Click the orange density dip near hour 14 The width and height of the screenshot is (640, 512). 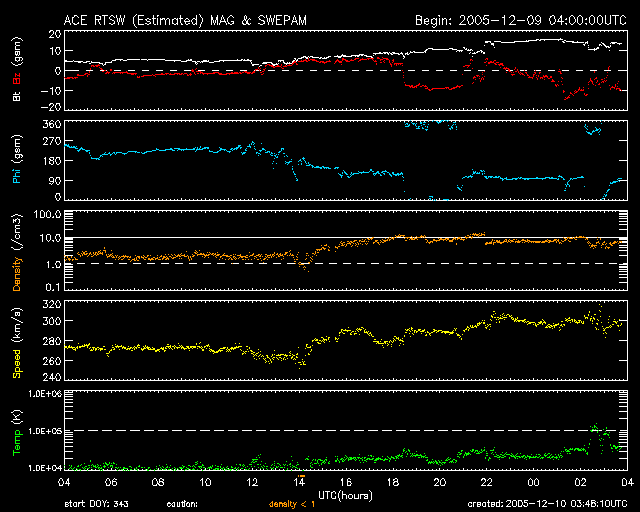pyautogui.click(x=304, y=265)
